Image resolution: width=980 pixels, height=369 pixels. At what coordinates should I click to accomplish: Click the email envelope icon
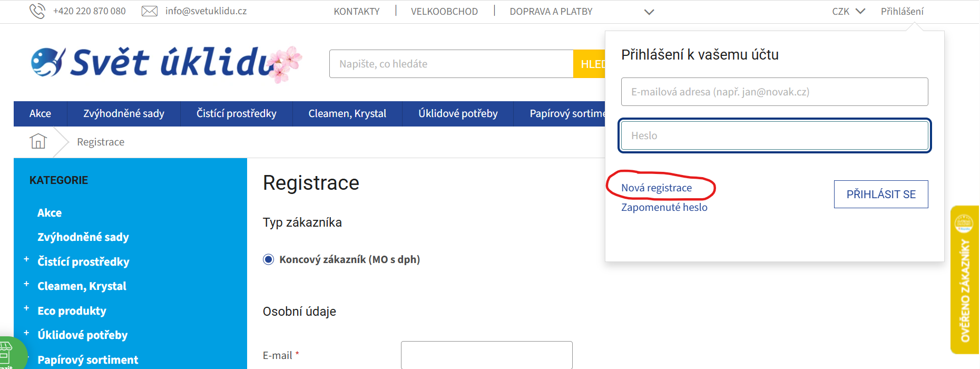pos(150,11)
